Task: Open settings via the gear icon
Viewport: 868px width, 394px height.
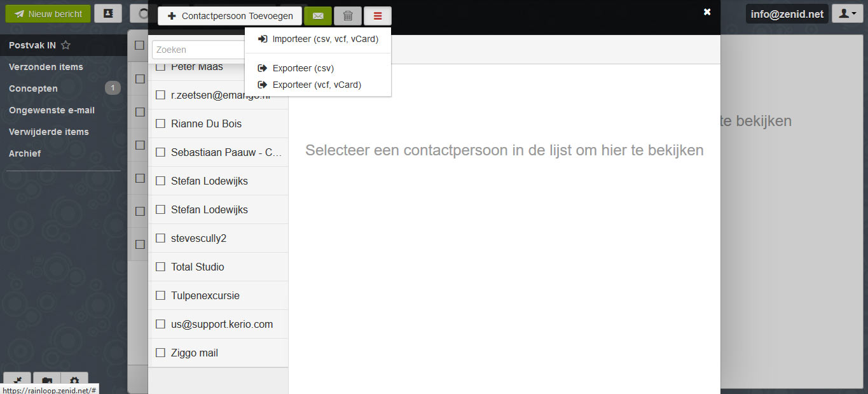Action: point(74,381)
